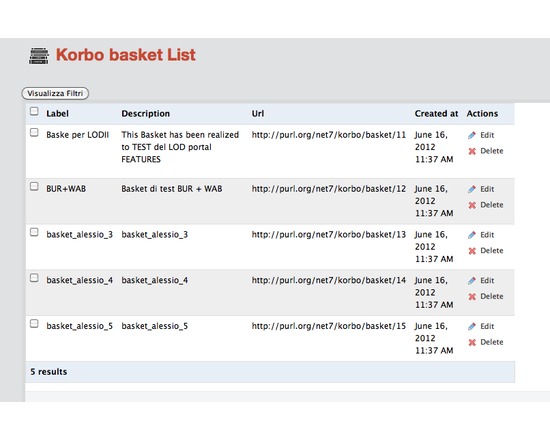This screenshot has width=550, height=440.
Task: Edit basket_alessio_4 entry
Action: point(487,280)
